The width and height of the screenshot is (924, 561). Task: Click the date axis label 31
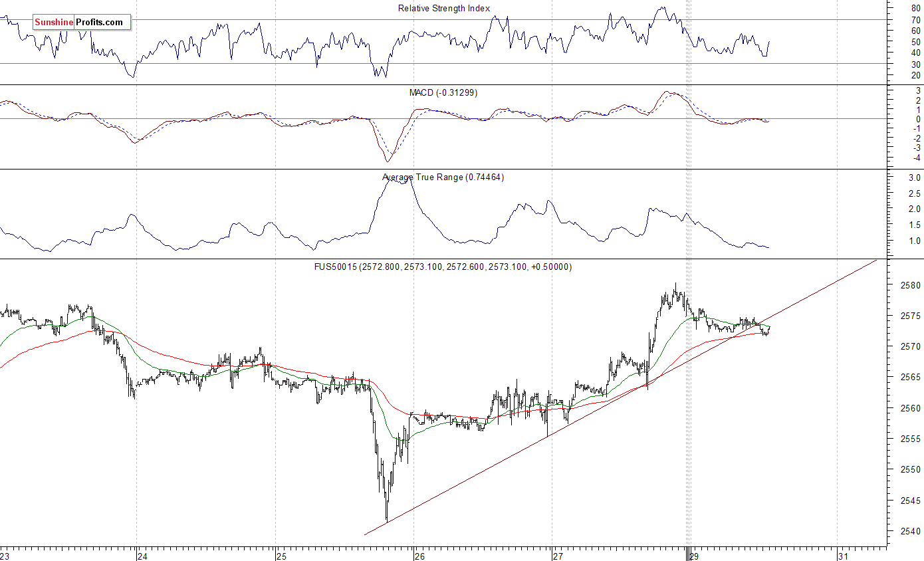coord(843,556)
